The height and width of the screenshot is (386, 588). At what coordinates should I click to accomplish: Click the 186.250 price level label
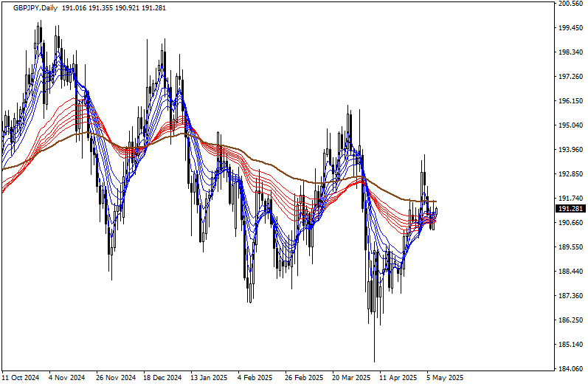[570, 320]
